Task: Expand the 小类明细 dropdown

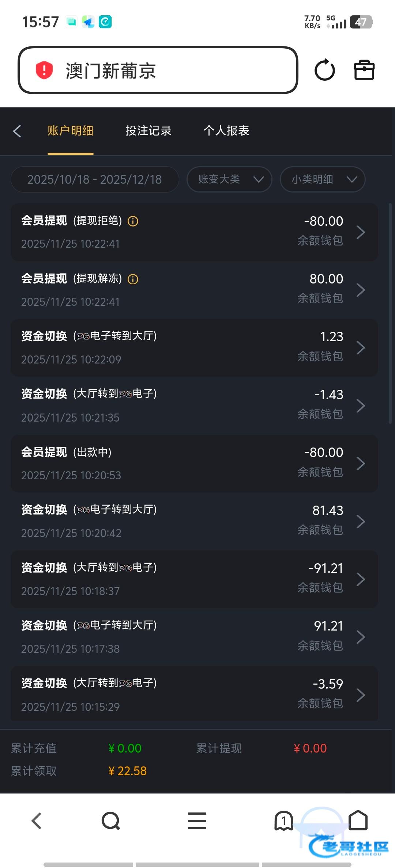Action: pos(323,179)
